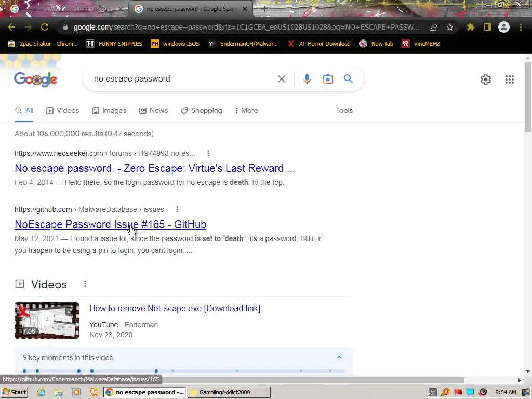Jump to the fifth key moment dot
532x399 pixels.
coord(156,371)
